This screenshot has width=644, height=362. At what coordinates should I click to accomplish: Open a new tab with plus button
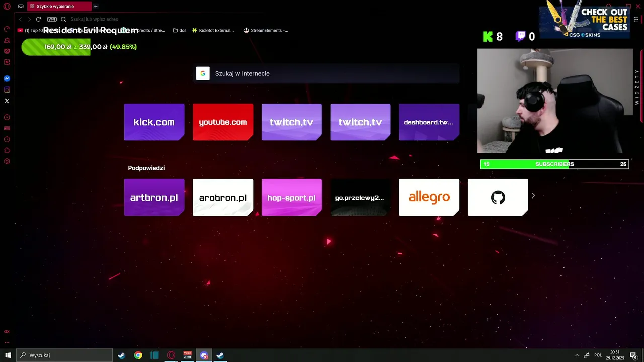point(96,6)
